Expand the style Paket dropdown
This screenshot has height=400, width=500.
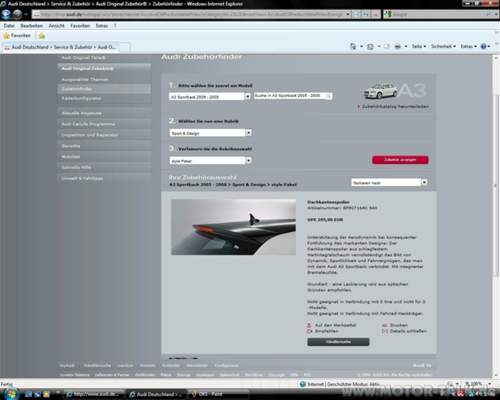210,161
